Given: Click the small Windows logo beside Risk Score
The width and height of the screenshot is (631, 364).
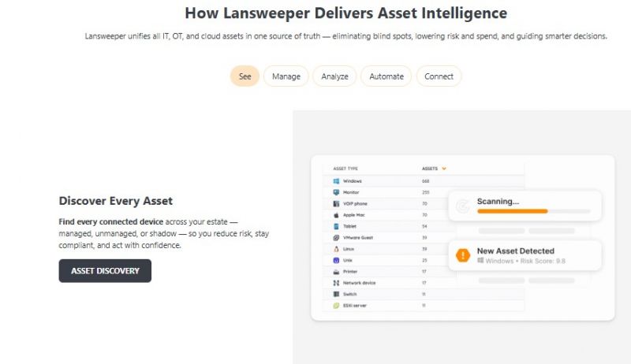Looking at the screenshot, I should (x=480, y=261).
